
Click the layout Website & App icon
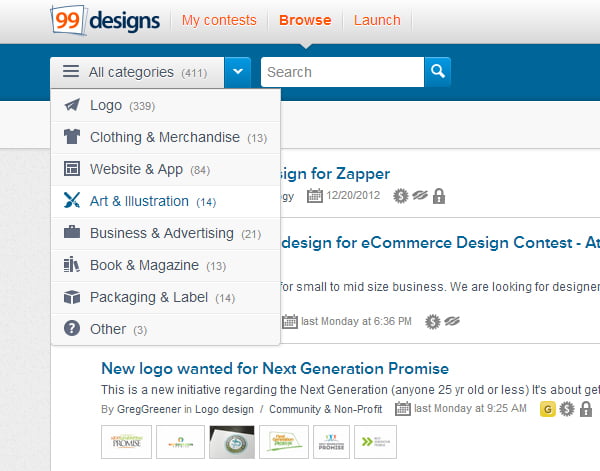click(72, 169)
